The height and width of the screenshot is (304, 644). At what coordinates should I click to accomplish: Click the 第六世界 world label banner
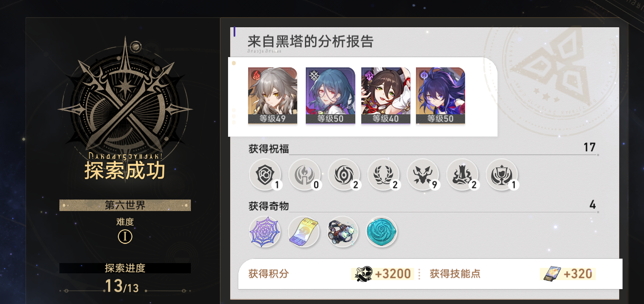tap(125, 205)
